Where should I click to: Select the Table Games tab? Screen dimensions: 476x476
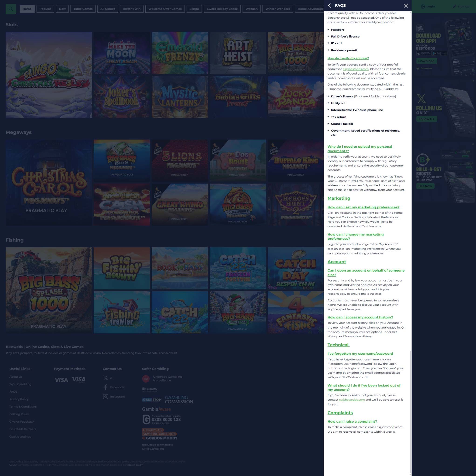83,9
